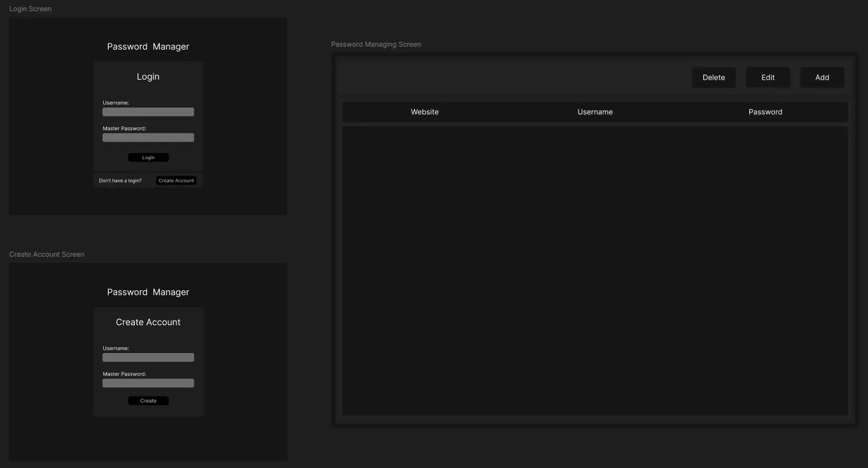Click the Password Managing Screen section label

(x=376, y=44)
